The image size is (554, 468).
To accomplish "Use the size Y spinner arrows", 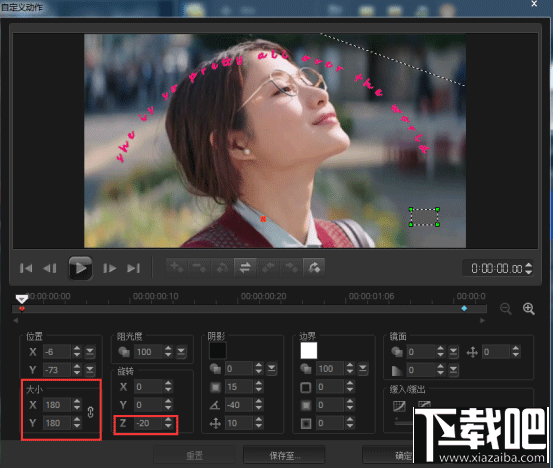I will click(77, 423).
